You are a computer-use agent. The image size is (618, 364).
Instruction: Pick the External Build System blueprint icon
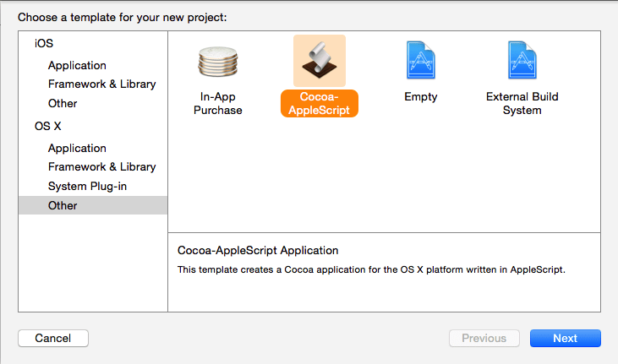pos(522,61)
